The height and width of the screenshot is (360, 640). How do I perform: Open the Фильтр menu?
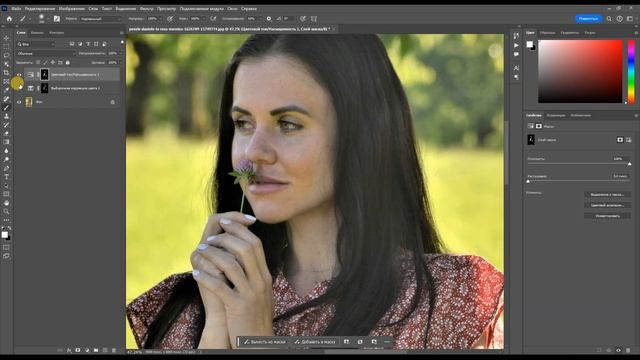tap(147, 8)
